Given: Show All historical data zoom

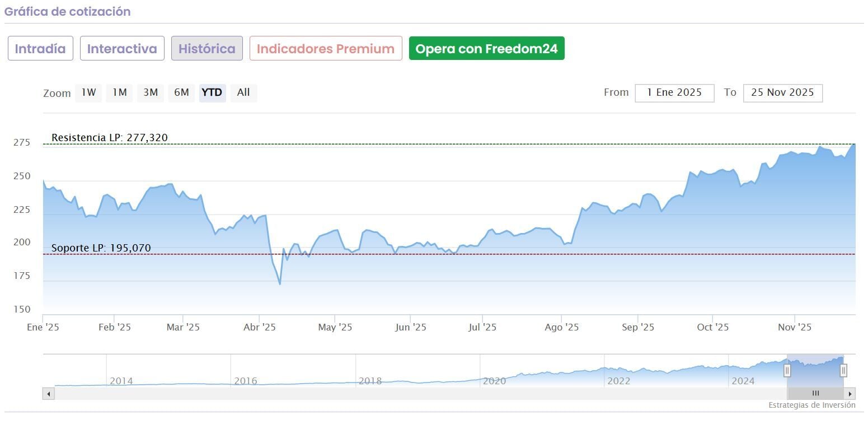Looking at the screenshot, I should 243,92.
